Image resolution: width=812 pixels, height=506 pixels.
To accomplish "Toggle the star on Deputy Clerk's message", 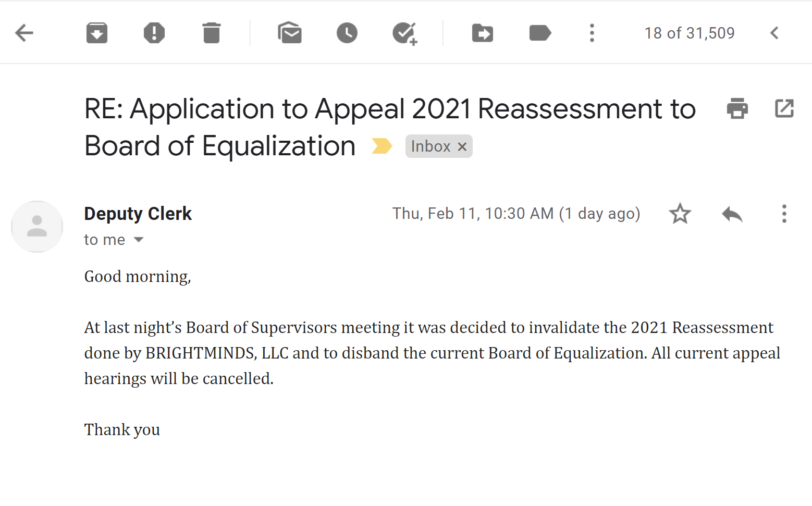I will (680, 214).
